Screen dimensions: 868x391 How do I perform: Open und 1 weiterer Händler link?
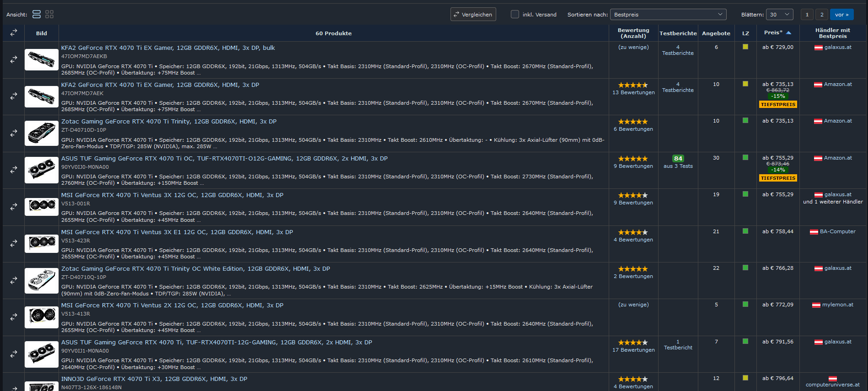pyautogui.click(x=833, y=202)
